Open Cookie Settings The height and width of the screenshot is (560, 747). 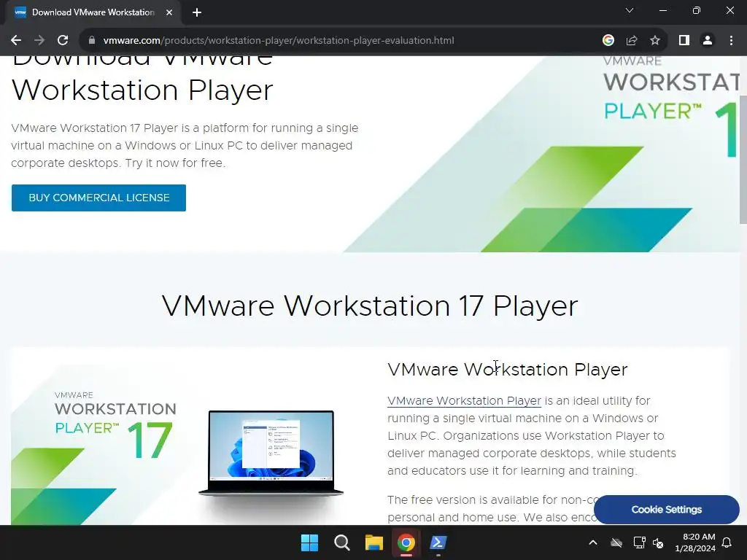667,510
